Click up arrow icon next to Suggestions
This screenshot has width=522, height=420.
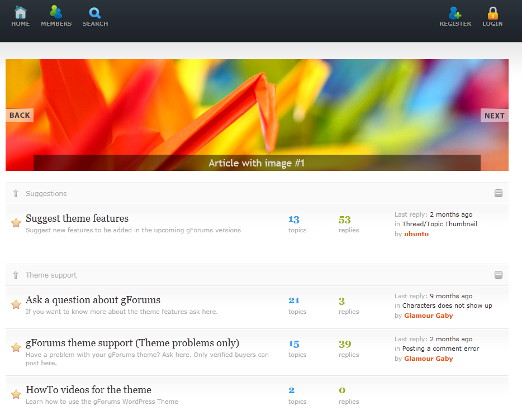(16, 193)
